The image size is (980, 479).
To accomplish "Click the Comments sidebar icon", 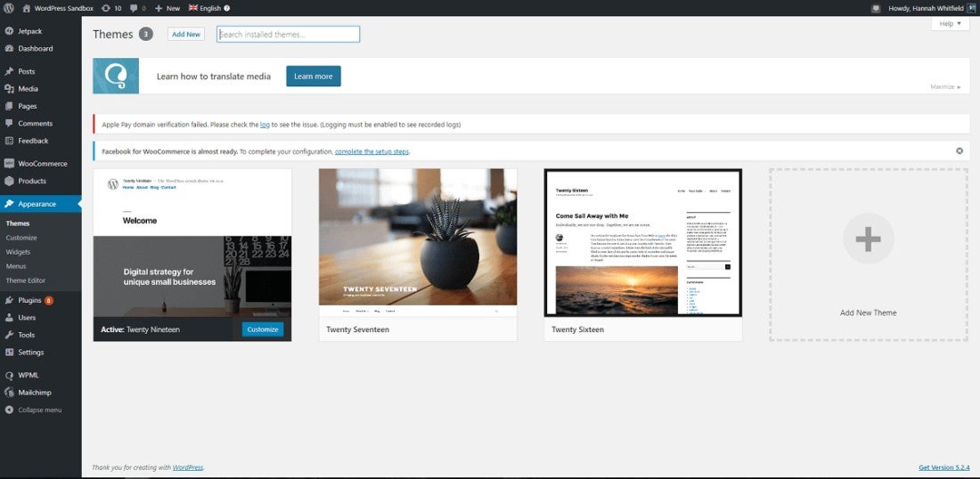I will 9,123.
